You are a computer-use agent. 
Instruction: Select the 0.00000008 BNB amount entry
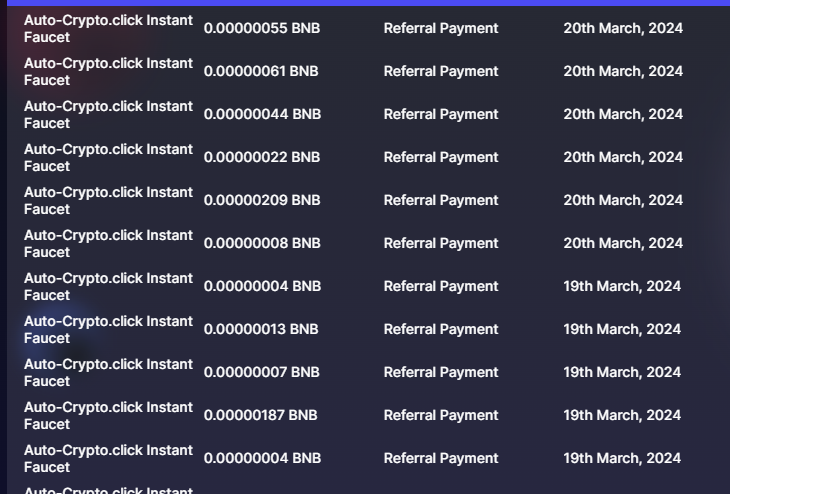click(x=262, y=243)
